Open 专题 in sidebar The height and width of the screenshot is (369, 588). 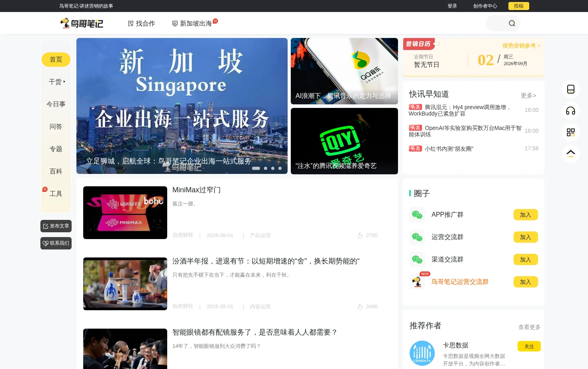pos(56,149)
